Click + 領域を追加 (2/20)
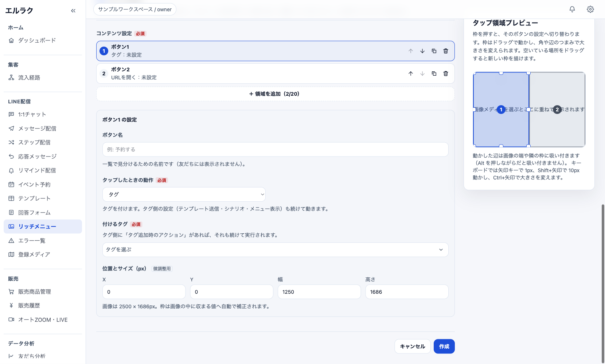 [x=275, y=94]
